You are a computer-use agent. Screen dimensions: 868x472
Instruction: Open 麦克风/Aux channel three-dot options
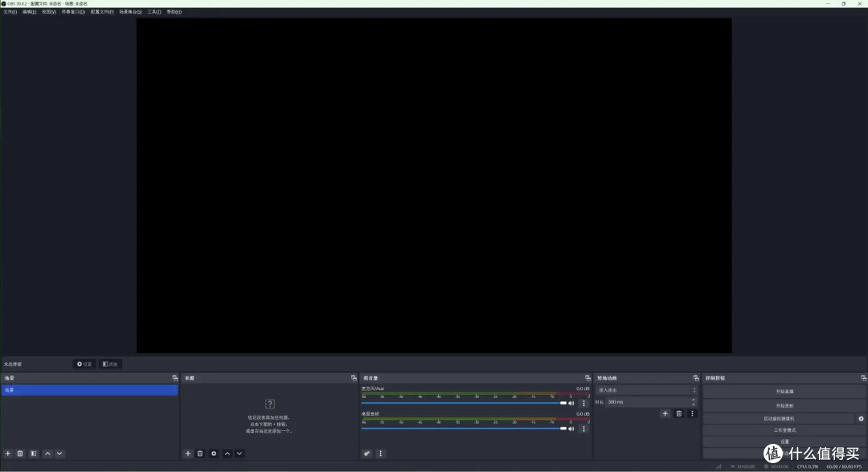point(583,403)
